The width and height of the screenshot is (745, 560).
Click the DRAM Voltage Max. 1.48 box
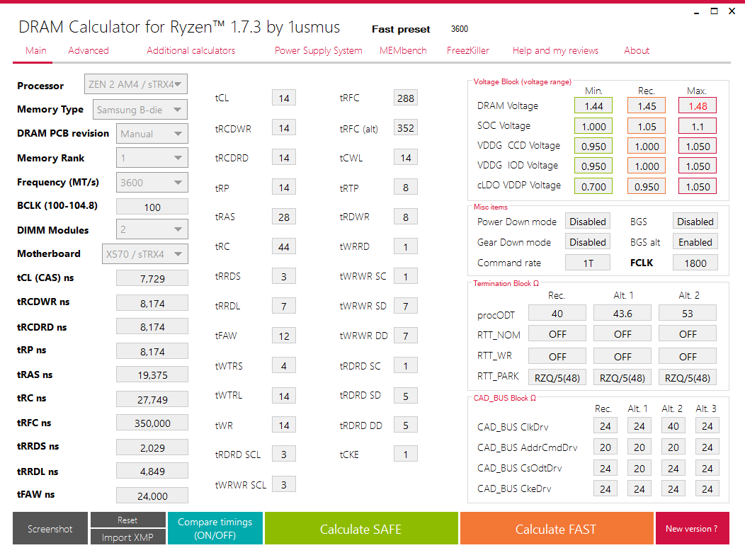pos(698,105)
